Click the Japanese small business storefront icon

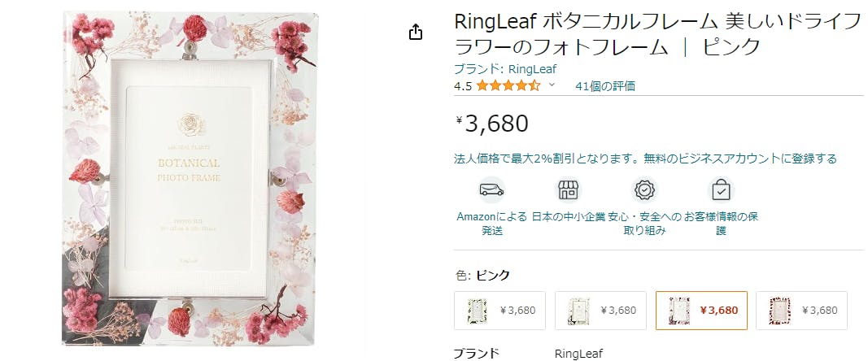(x=568, y=190)
